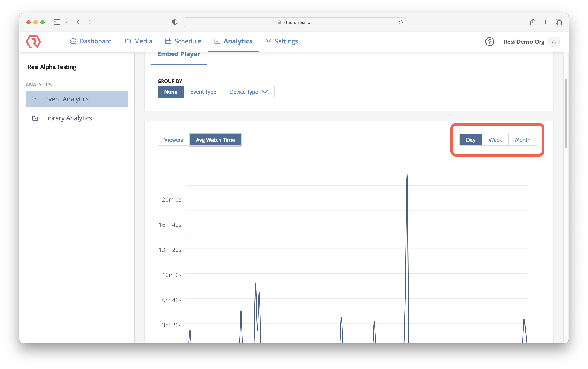Screen dimensions: 588x369
Task: Switch to the Embed Player tab
Action: (x=178, y=54)
